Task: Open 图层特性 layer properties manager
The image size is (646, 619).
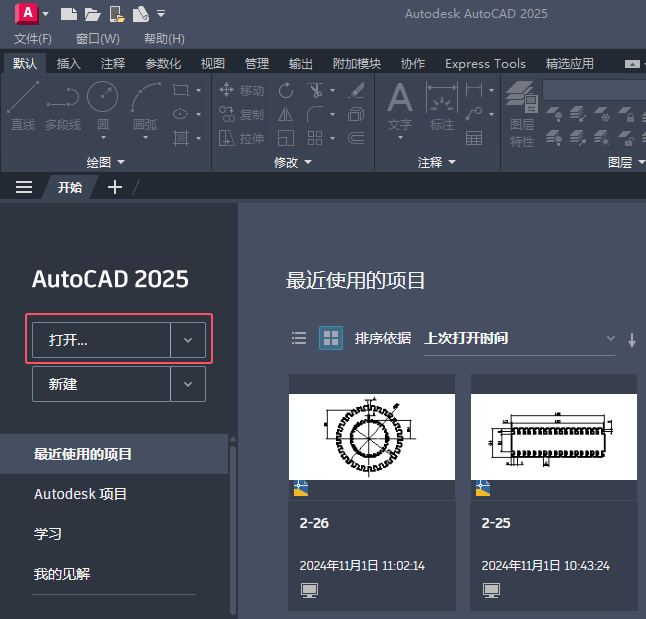Action: point(522,114)
